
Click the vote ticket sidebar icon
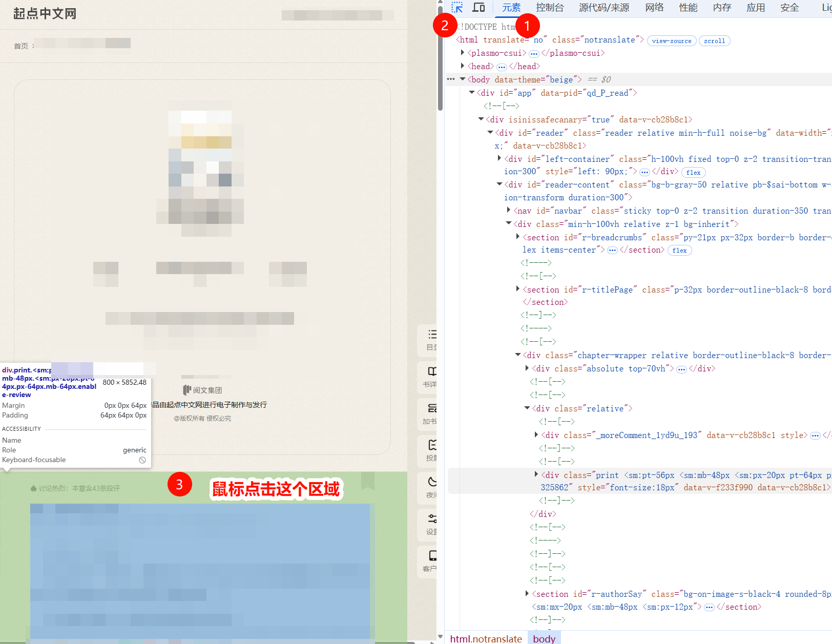click(x=432, y=445)
